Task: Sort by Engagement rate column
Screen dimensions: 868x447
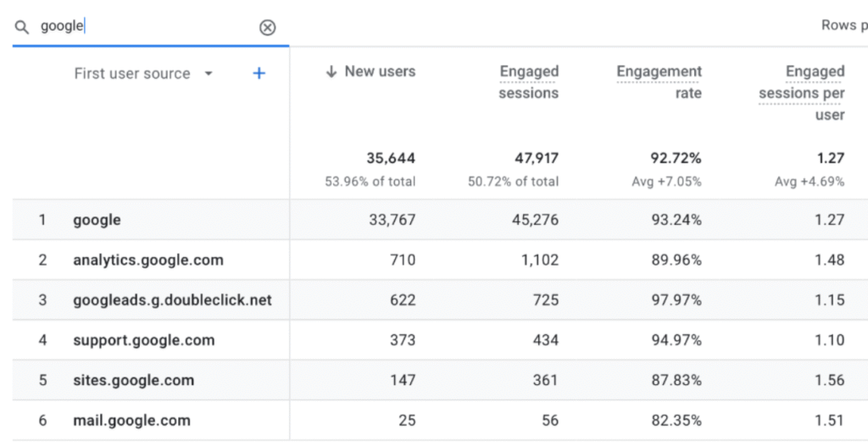Action: click(659, 82)
